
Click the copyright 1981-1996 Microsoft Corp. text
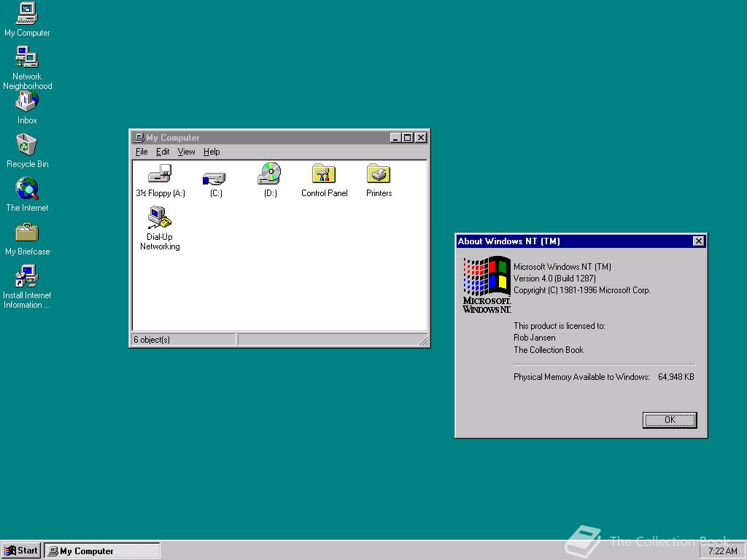pos(581,290)
